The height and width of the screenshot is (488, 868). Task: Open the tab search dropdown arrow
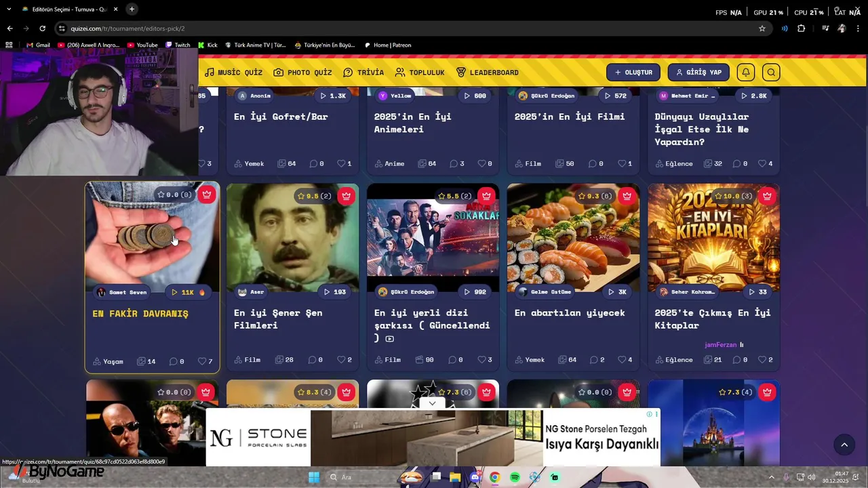point(9,9)
